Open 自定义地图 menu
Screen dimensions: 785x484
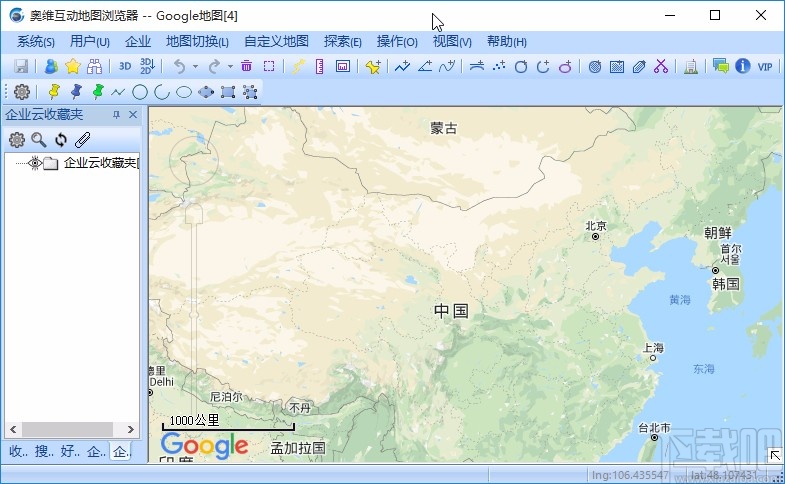[276, 42]
